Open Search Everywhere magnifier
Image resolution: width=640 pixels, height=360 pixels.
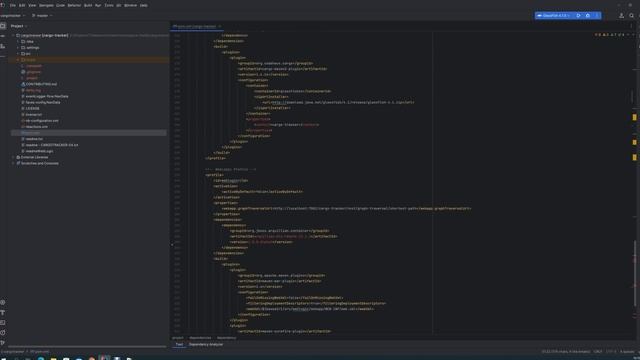pyautogui.click(x=631, y=16)
